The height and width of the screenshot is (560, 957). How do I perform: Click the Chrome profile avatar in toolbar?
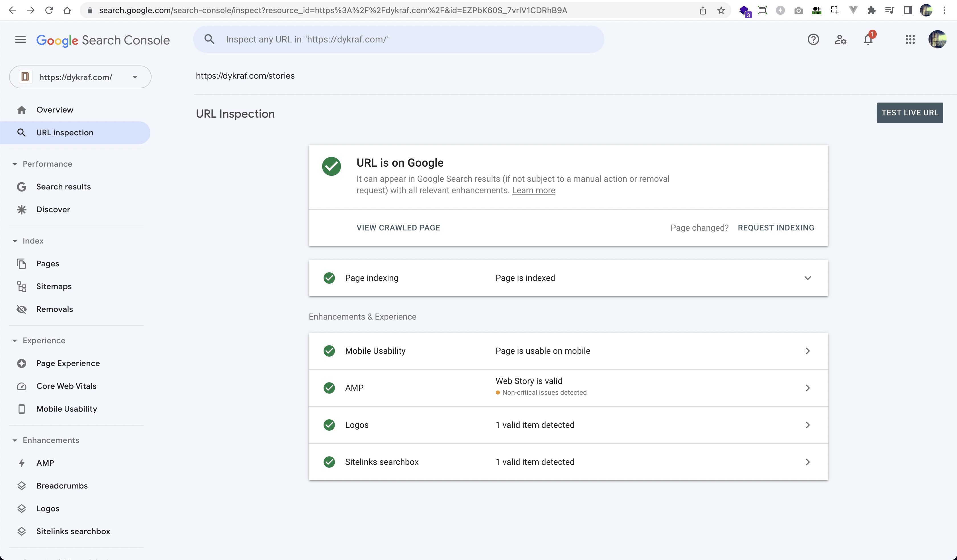[926, 10]
